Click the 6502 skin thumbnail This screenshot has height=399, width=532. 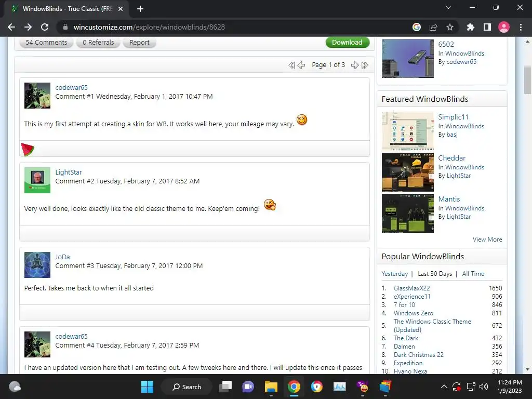coord(408,58)
